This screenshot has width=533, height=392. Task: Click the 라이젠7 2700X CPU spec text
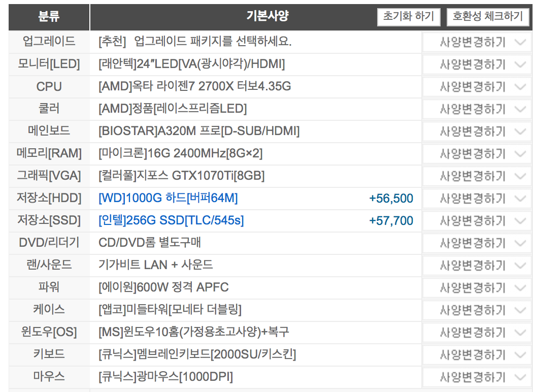point(195,86)
